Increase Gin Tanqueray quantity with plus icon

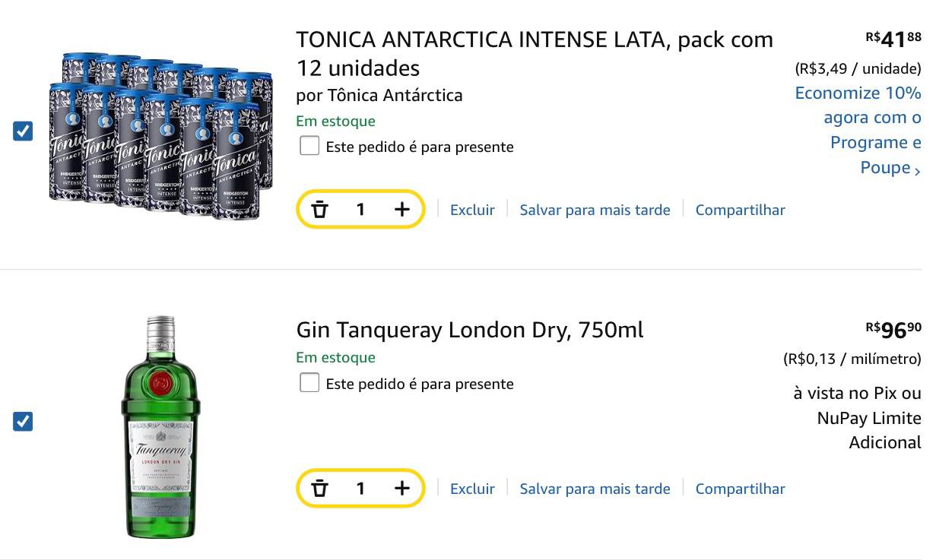(x=401, y=489)
